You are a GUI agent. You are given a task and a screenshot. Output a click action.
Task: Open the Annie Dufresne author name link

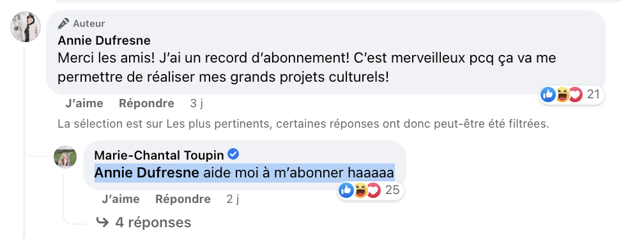[104, 41]
